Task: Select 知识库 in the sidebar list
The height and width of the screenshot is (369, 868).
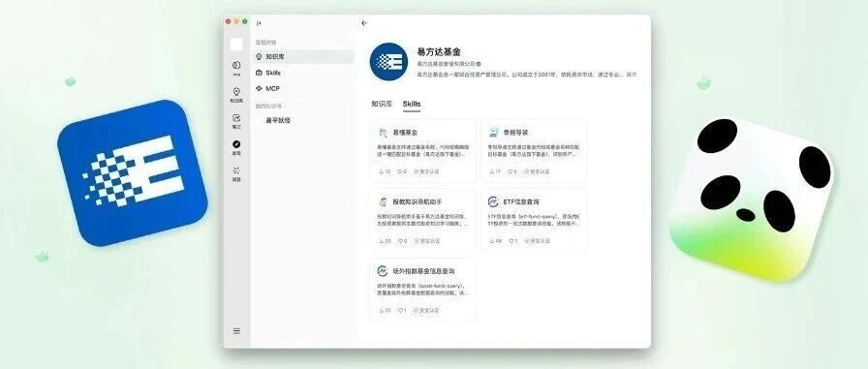Action: [x=303, y=56]
